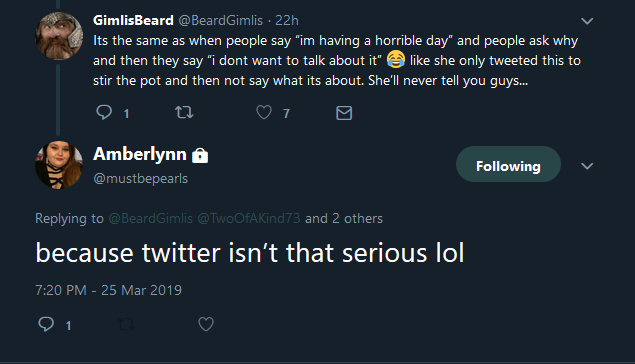635x364 pixels.
Task: View Amberlynn's profile avatar picture
Action: tap(59, 165)
